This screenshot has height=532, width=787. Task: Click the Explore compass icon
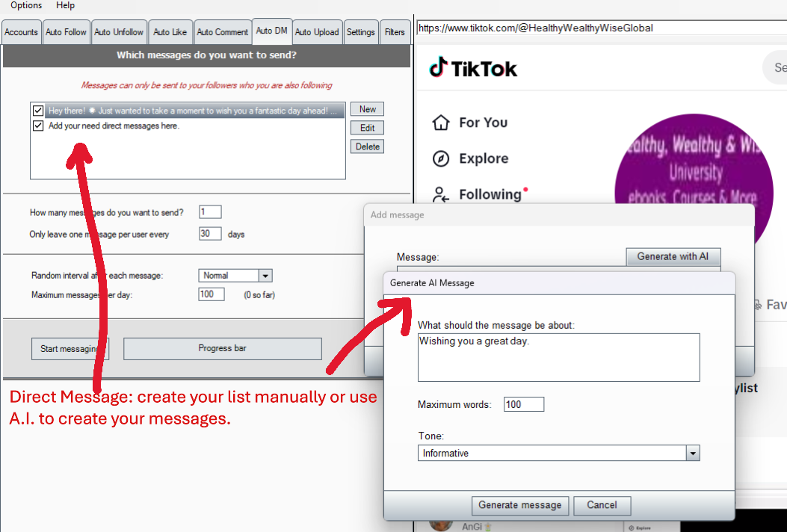441,158
